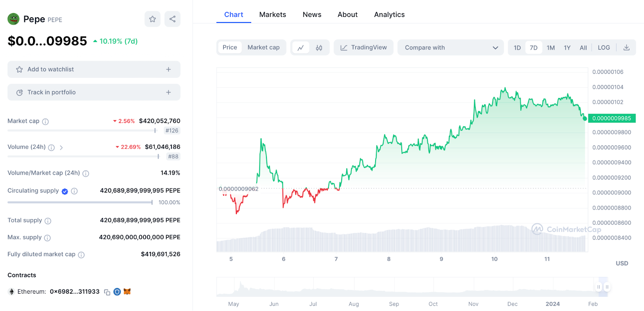Click the star favorite icon near Pepe title
The width and height of the screenshot is (644, 311).
[153, 19]
